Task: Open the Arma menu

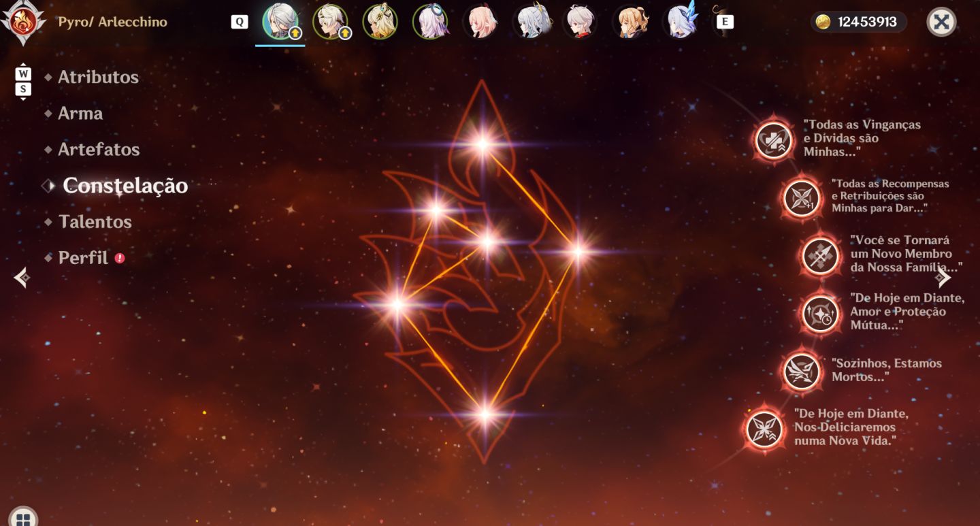Action: [80, 113]
